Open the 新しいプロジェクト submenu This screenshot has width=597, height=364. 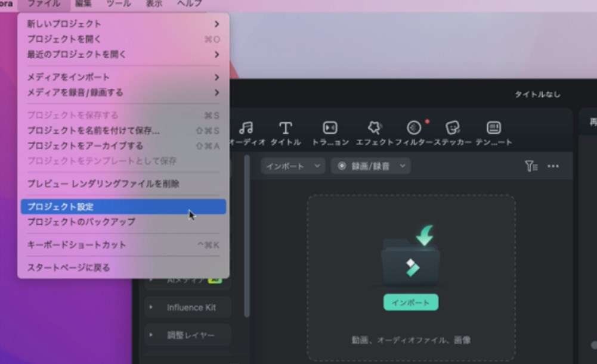(x=123, y=24)
